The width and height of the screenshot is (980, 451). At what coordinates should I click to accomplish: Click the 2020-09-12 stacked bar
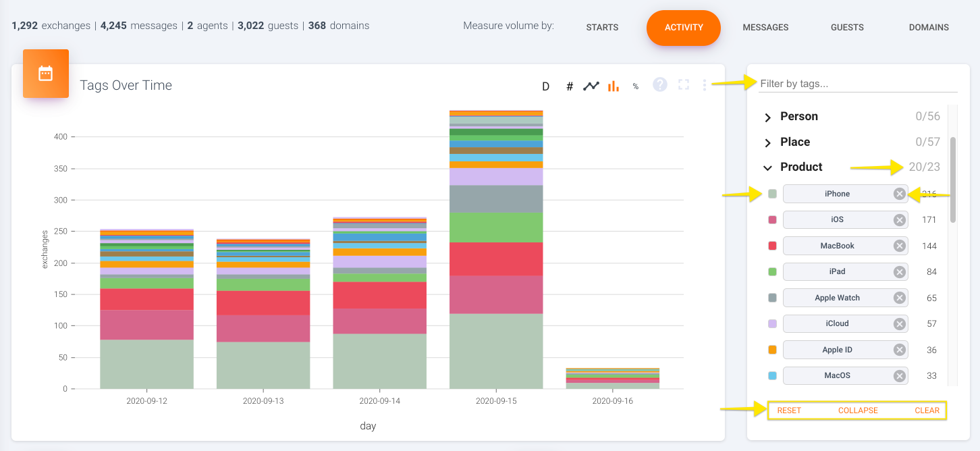click(x=146, y=309)
